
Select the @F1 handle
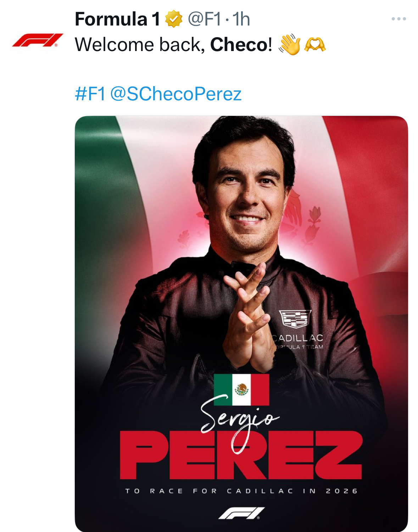point(205,19)
